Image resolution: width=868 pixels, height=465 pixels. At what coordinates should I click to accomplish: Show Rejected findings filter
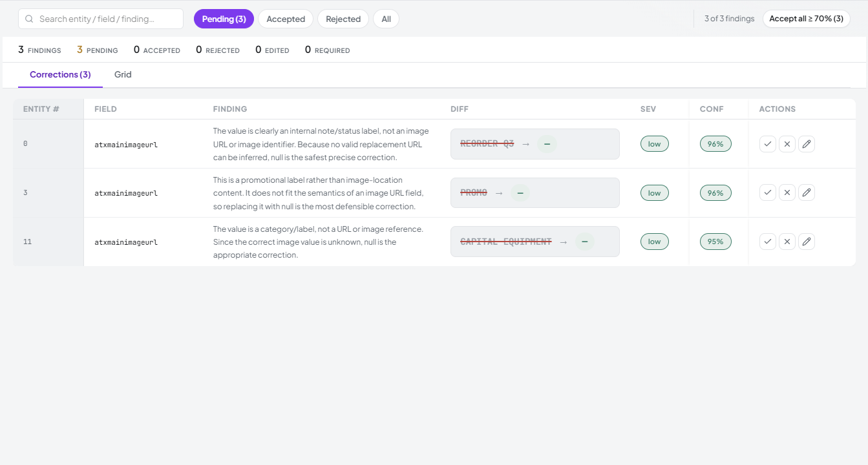click(x=343, y=19)
